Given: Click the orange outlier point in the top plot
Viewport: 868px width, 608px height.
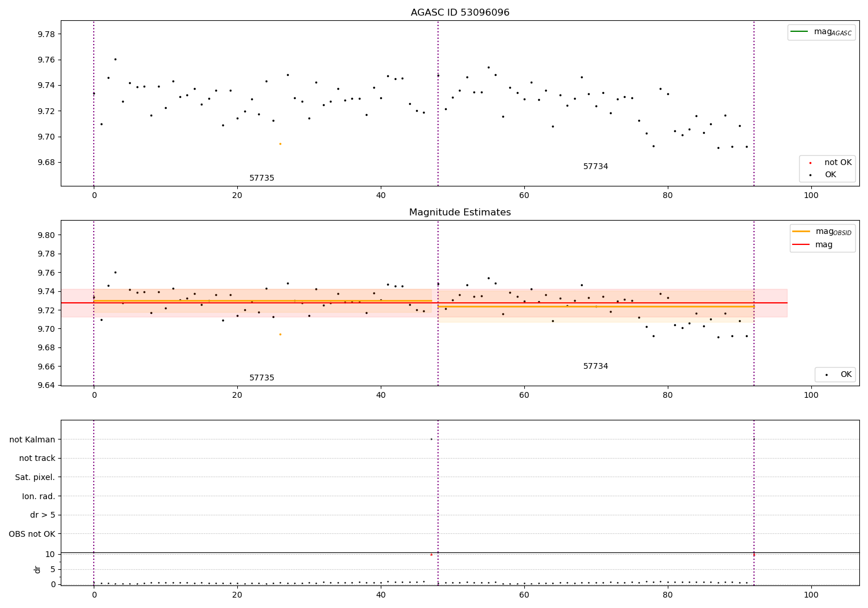Looking at the screenshot, I should [280, 144].
